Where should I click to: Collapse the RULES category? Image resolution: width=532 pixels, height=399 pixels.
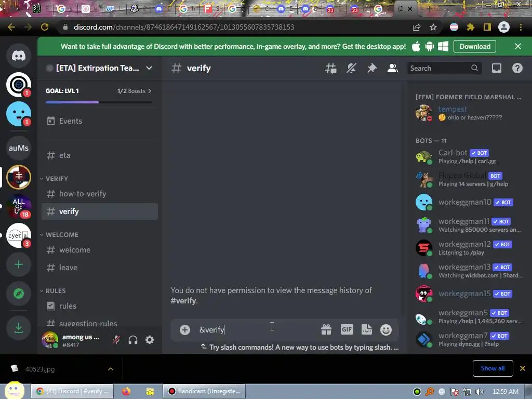pos(53,291)
